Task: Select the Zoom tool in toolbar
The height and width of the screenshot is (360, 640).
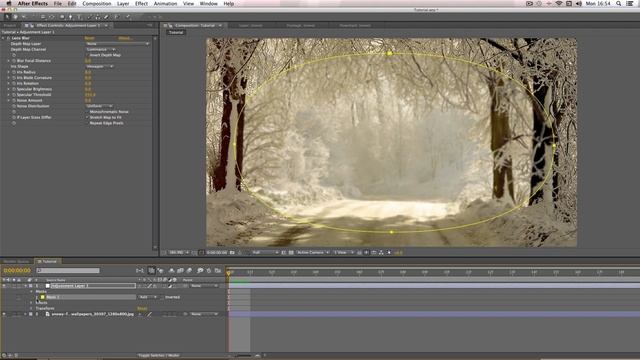Action: pyautogui.click(x=24, y=17)
